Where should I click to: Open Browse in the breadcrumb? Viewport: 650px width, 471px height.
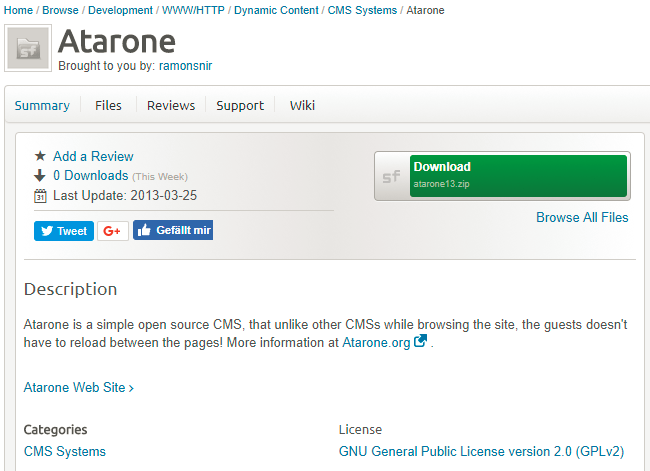[61, 10]
